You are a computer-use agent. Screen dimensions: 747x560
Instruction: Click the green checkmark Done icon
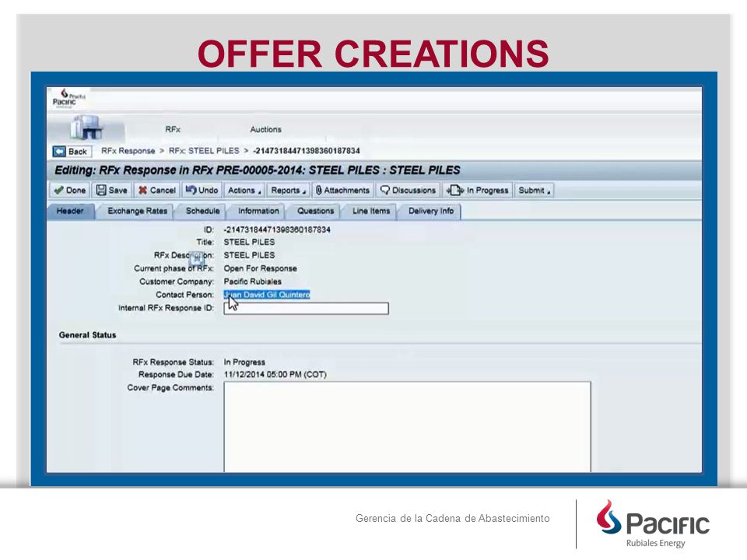58,190
